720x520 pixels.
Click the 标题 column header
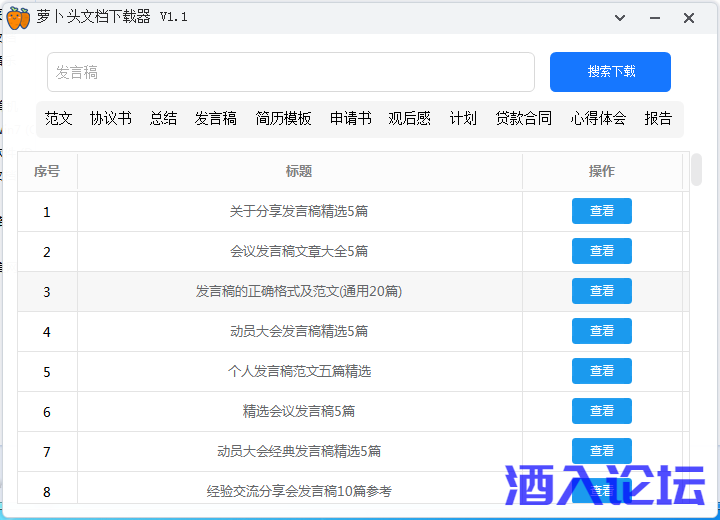pos(298,171)
